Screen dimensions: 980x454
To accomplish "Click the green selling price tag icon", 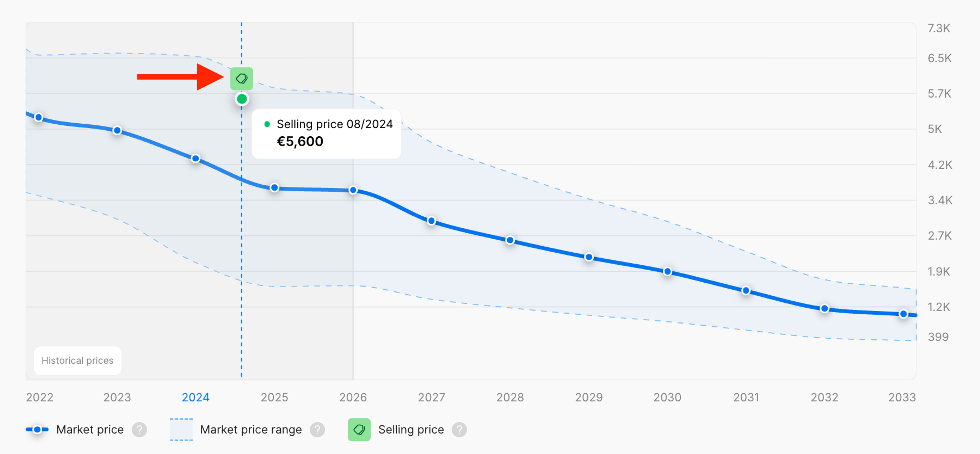I will click(x=241, y=78).
